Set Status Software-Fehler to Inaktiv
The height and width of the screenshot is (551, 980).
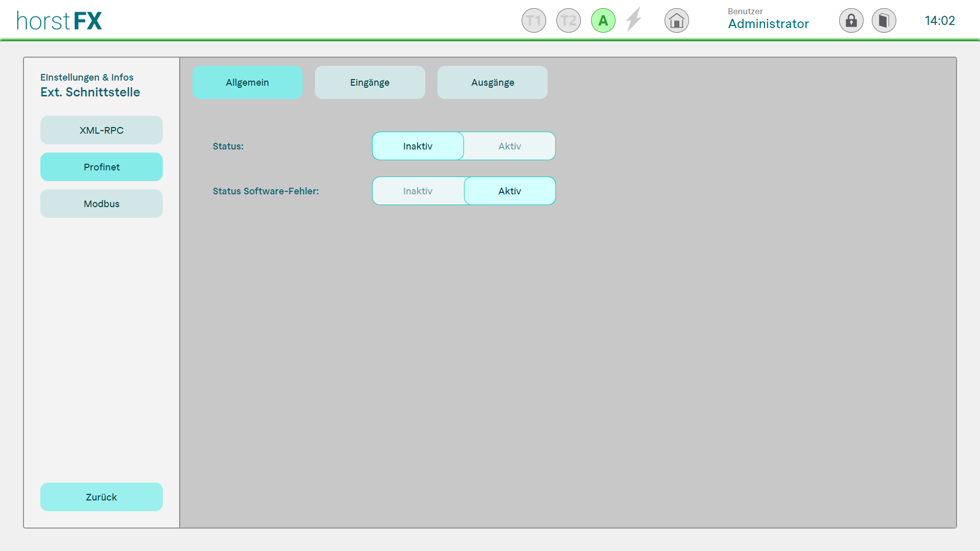[x=418, y=191]
